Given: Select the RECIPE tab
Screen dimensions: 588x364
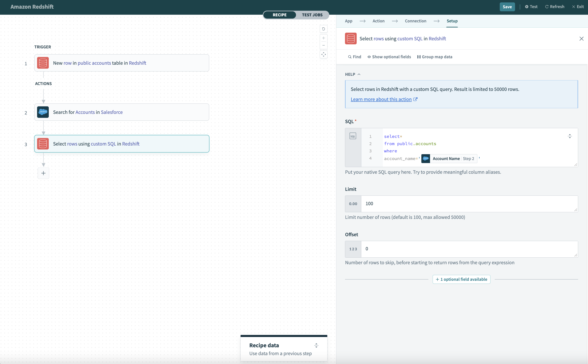Looking at the screenshot, I should (x=279, y=15).
